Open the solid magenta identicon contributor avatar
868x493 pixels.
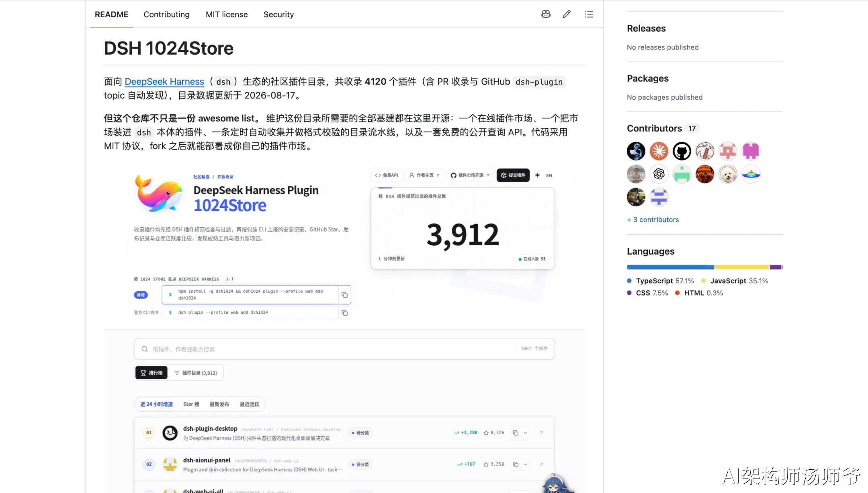(751, 151)
